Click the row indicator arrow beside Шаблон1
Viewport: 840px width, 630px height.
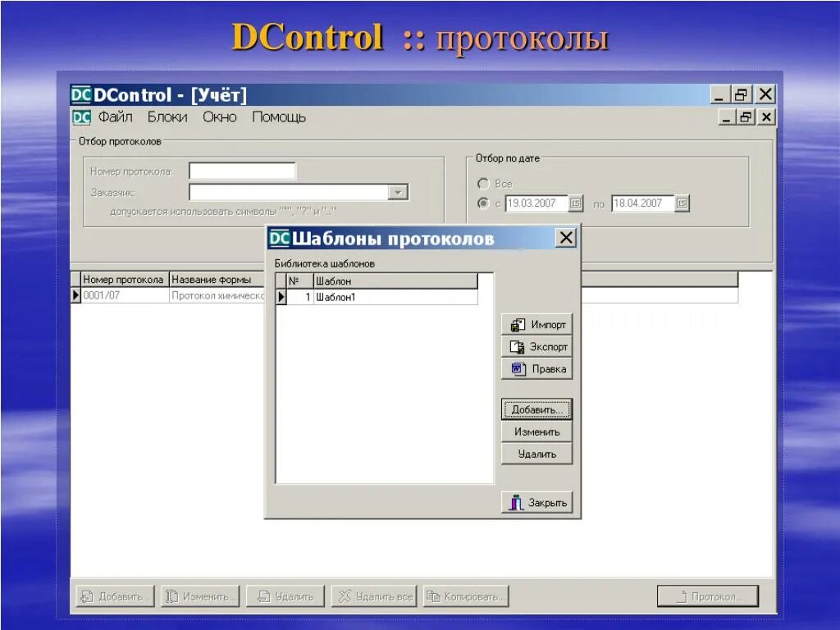click(x=281, y=297)
